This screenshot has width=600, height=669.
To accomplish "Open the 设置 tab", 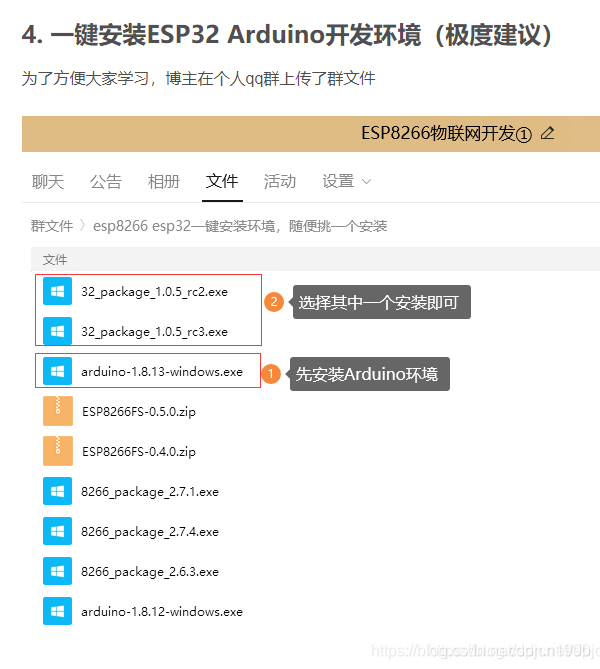I will 338,181.
